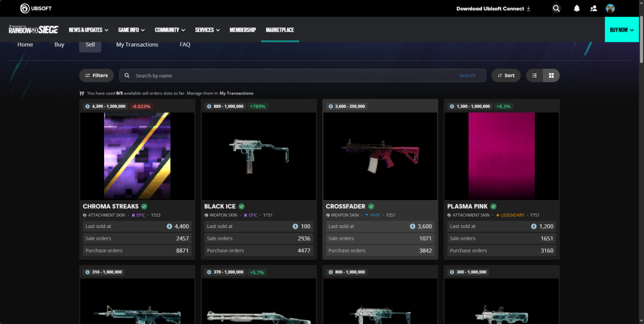Open the Chroma Streaks item title
Screen dimensions: 644x324
coord(111,207)
